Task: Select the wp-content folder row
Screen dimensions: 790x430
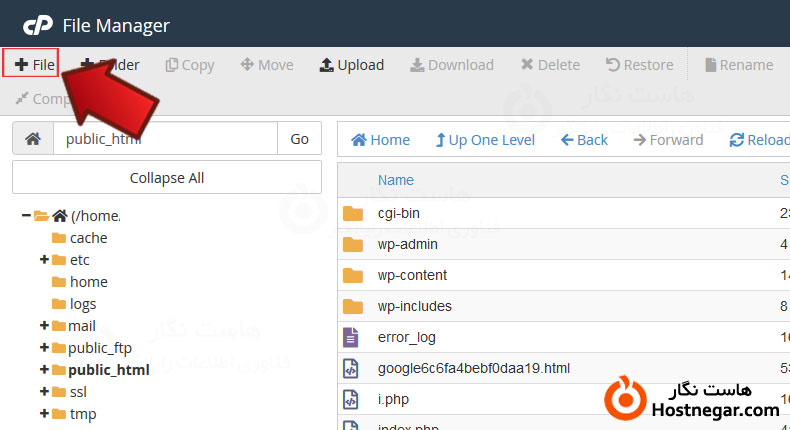Action: click(412, 275)
